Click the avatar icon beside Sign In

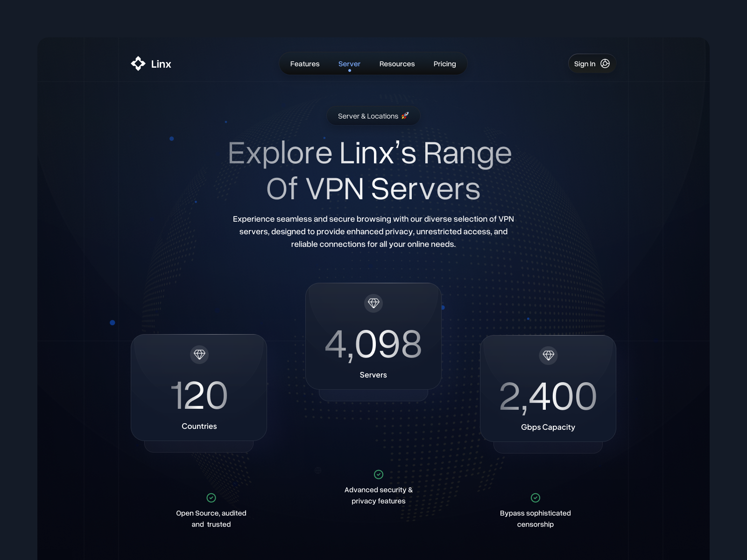[605, 63]
